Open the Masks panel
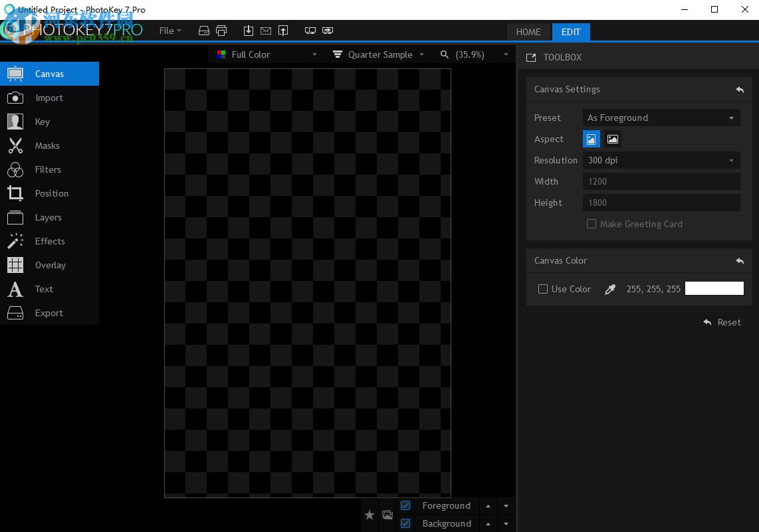Image resolution: width=759 pixels, height=532 pixels. coord(47,145)
